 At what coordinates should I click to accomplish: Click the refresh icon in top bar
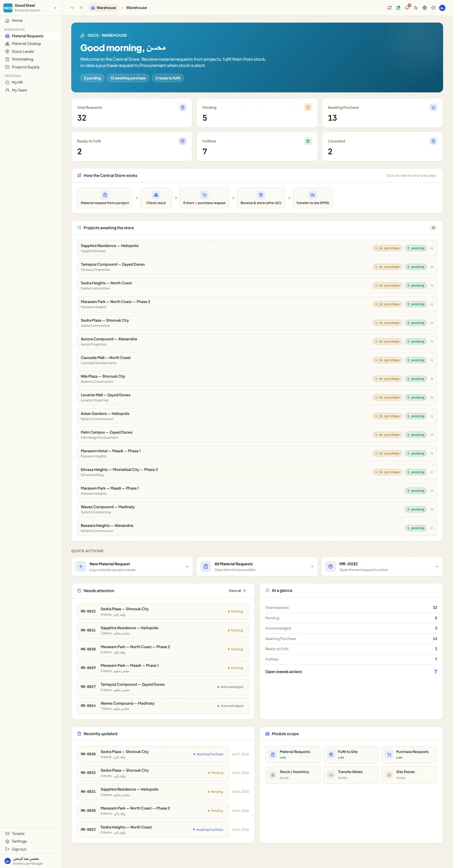[x=389, y=8]
